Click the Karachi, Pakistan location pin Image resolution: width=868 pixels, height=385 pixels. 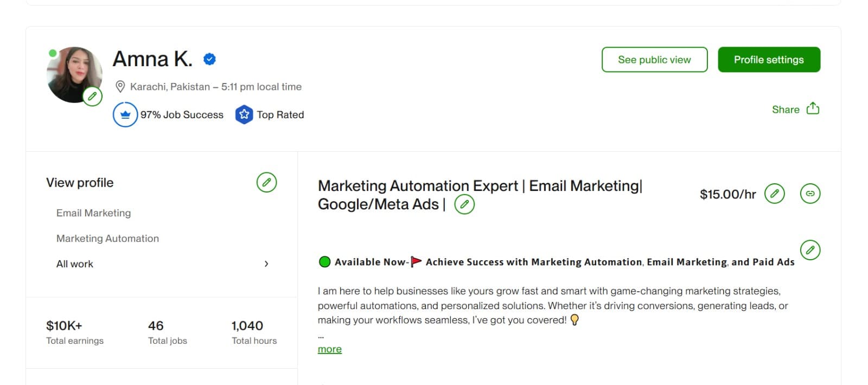[x=120, y=86]
